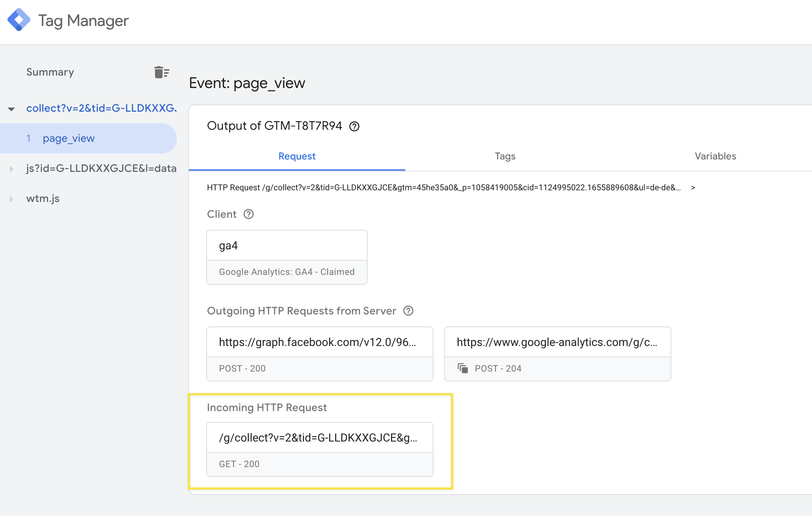Click help icon beside Outgoing HTTP Requests
The height and width of the screenshot is (516, 812).
408,311
